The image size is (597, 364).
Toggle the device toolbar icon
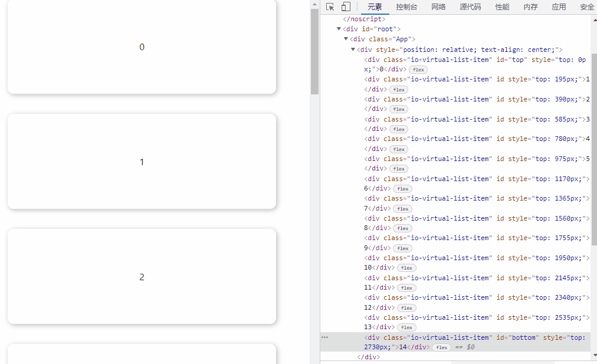(346, 7)
